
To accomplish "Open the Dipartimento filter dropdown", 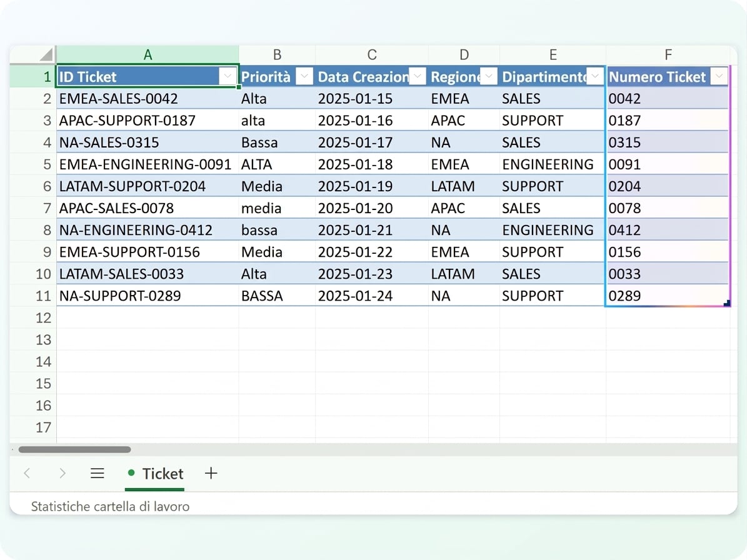I will click(596, 76).
